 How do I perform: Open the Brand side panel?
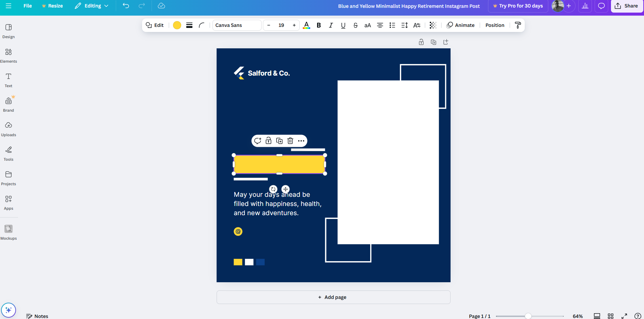point(9,105)
